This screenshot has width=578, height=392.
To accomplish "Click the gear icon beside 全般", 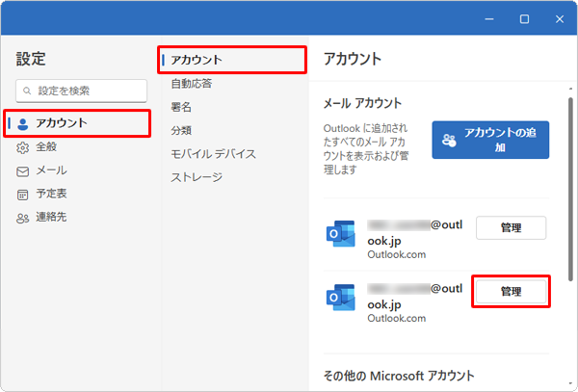I will pos(22,147).
